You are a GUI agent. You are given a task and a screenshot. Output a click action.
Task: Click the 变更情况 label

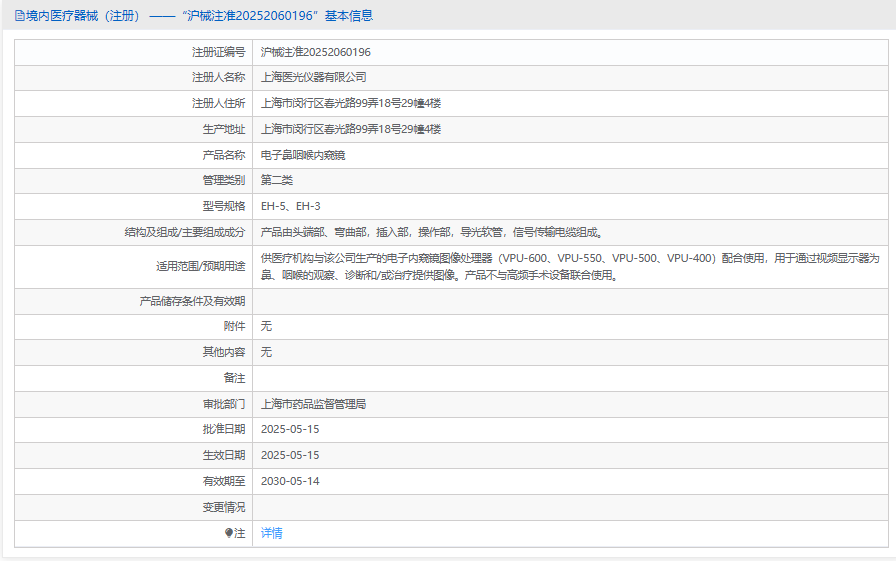[x=223, y=507]
